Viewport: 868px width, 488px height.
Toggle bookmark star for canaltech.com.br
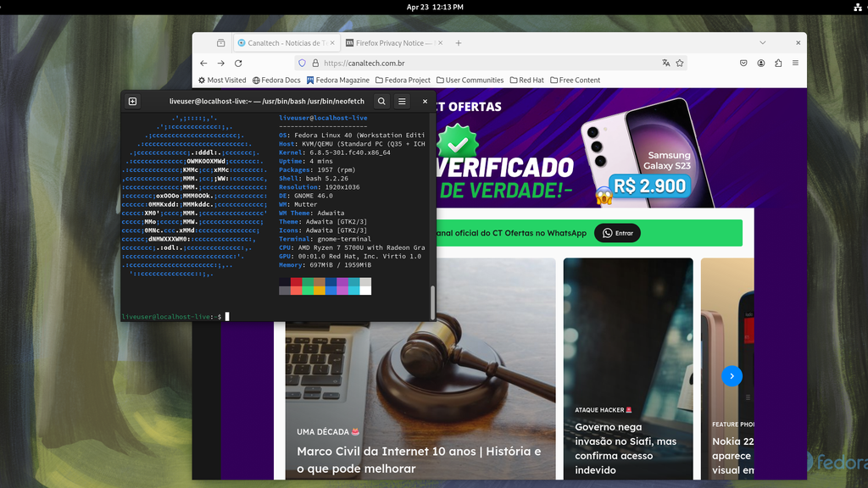(678, 63)
